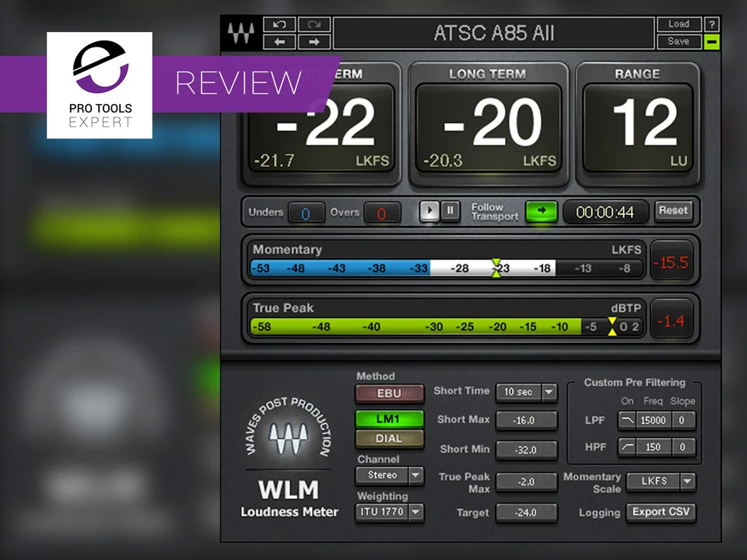Click the HPF frequency 150 field
The width and height of the screenshot is (747, 560).
click(x=653, y=446)
